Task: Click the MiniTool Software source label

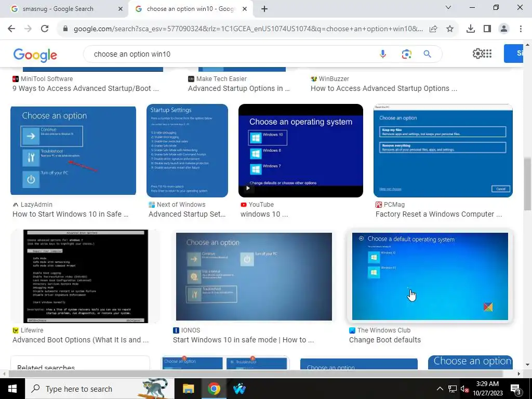Action: coord(46,79)
